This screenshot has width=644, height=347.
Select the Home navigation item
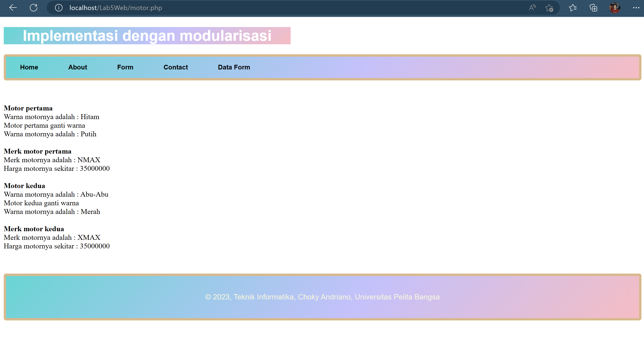pos(29,67)
